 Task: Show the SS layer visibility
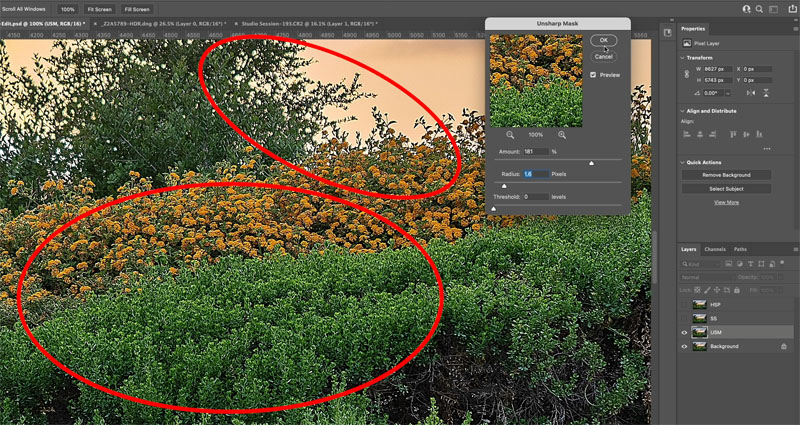point(684,318)
